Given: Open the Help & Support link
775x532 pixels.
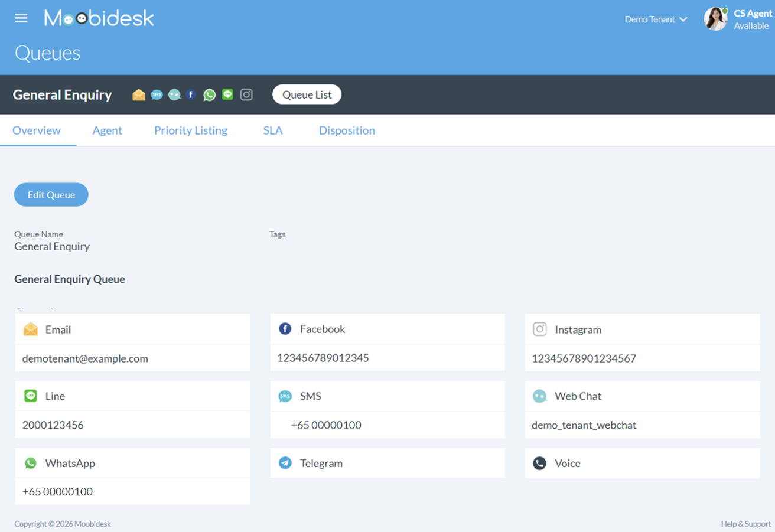Looking at the screenshot, I should coord(745,524).
